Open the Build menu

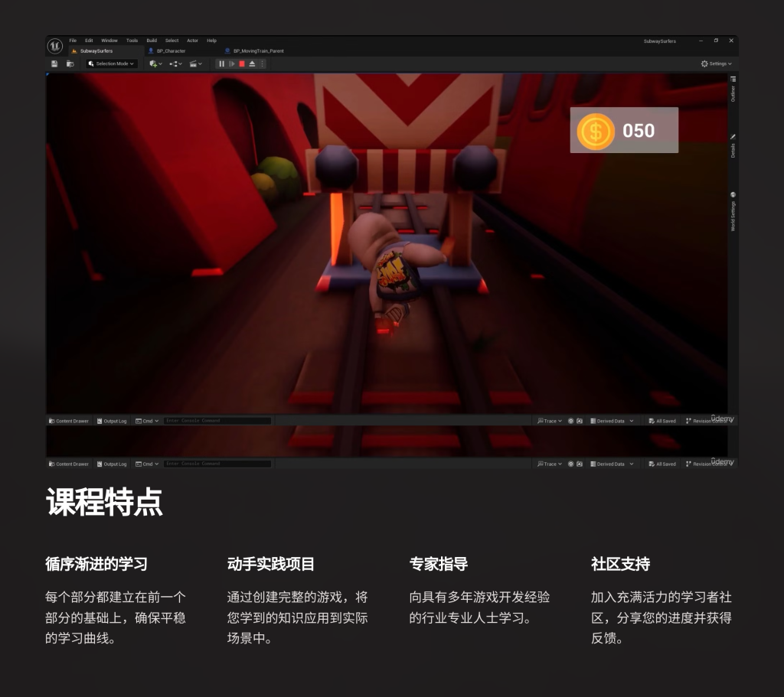152,41
